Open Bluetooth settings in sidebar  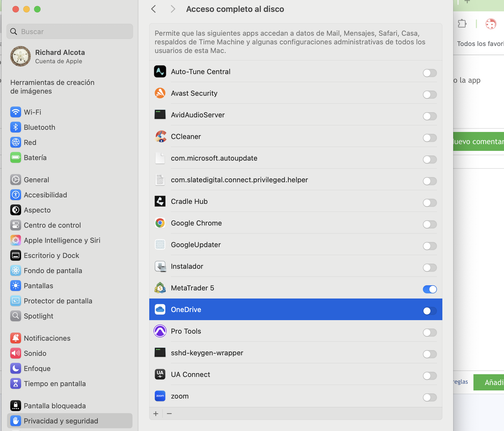(x=70, y=127)
